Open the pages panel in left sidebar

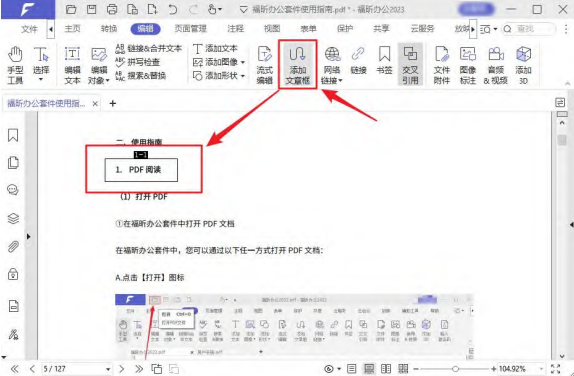[13, 163]
